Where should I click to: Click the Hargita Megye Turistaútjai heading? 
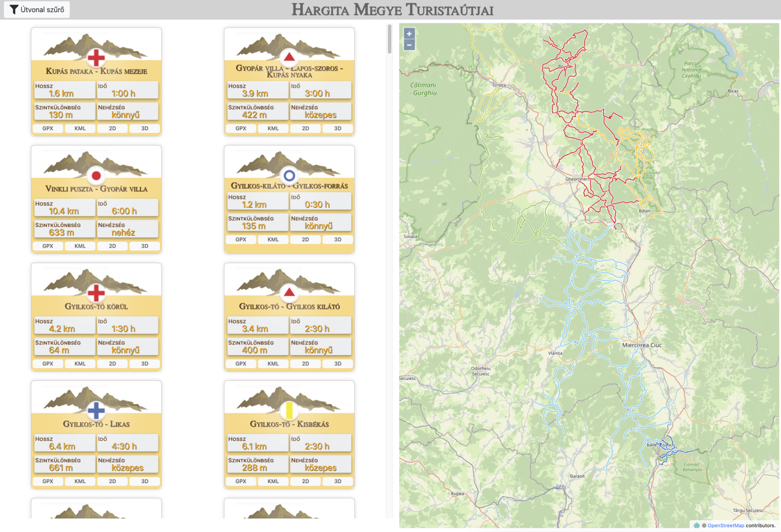point(392,10)
